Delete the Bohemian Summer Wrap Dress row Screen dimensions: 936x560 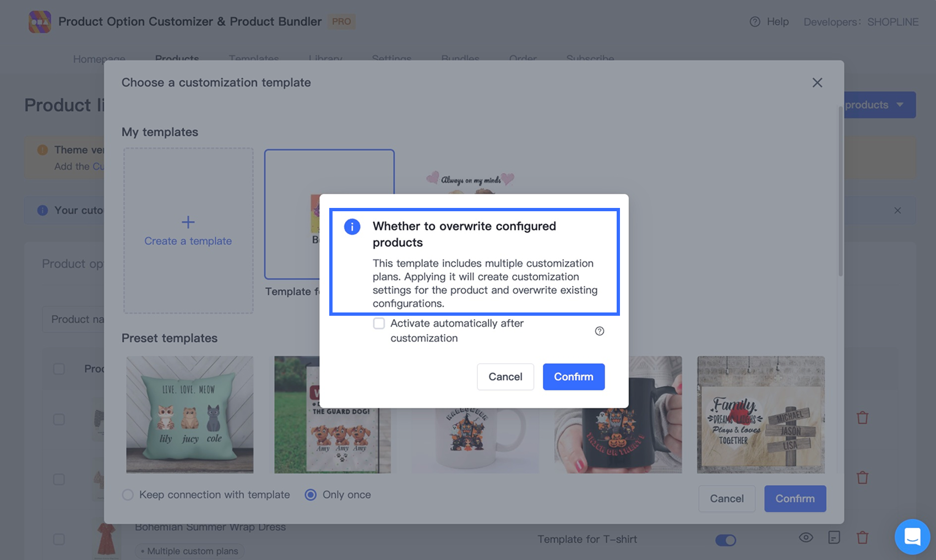862,537
